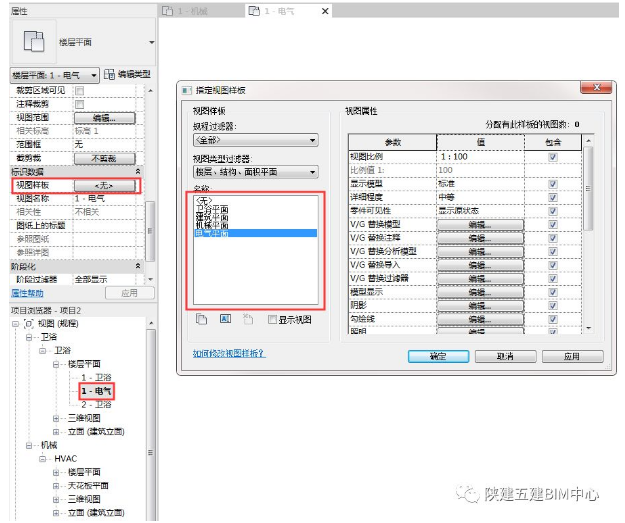The image size is (625, 523).
Task: Click the view icon on 1 - 机械 tab
Action: click(x=167, y=11)
